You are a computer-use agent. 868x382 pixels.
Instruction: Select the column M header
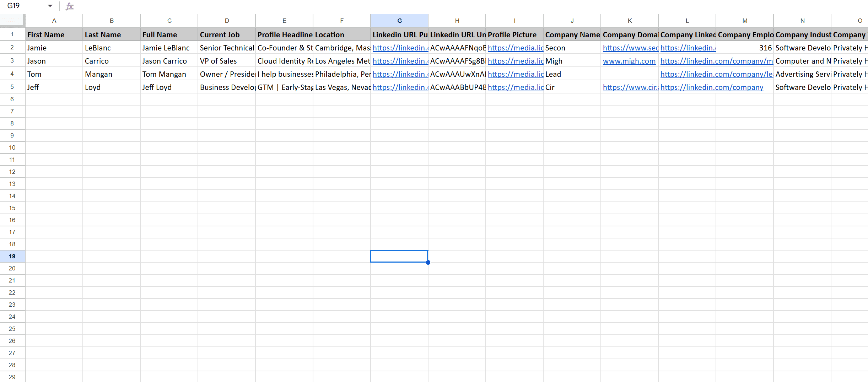744,21
